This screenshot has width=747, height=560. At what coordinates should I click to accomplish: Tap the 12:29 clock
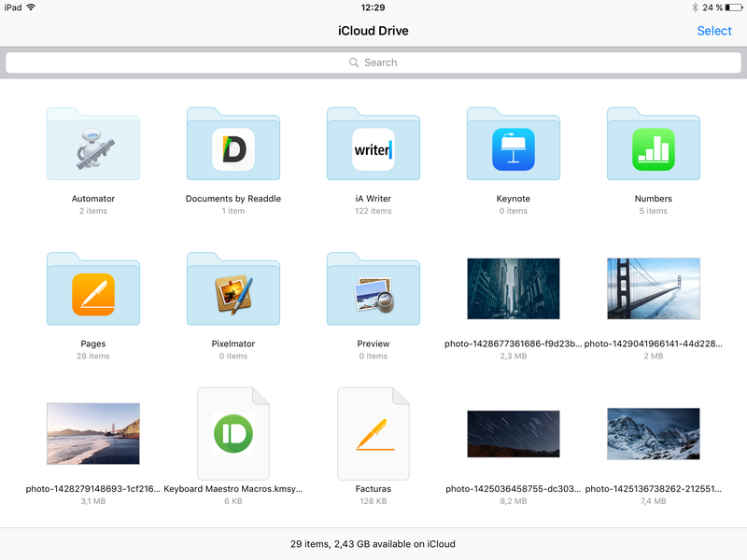coord(373,7)
